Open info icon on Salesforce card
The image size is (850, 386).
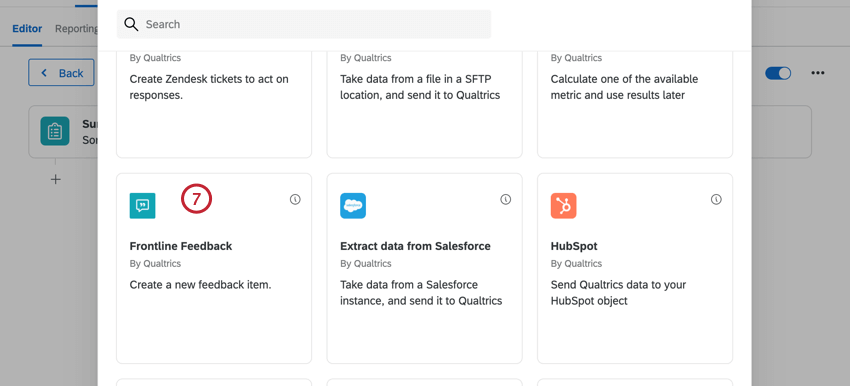tap(505, 200)
